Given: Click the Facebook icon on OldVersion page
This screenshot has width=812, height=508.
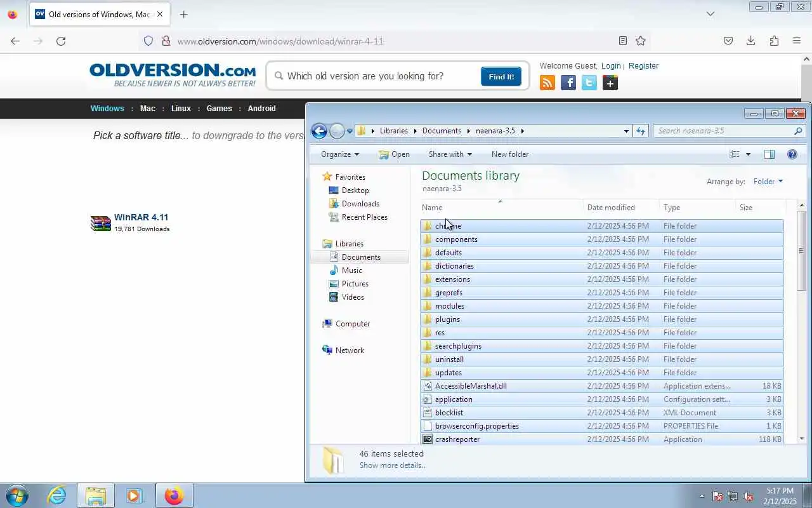Looking at the screenshot, I should pos(568,83).
